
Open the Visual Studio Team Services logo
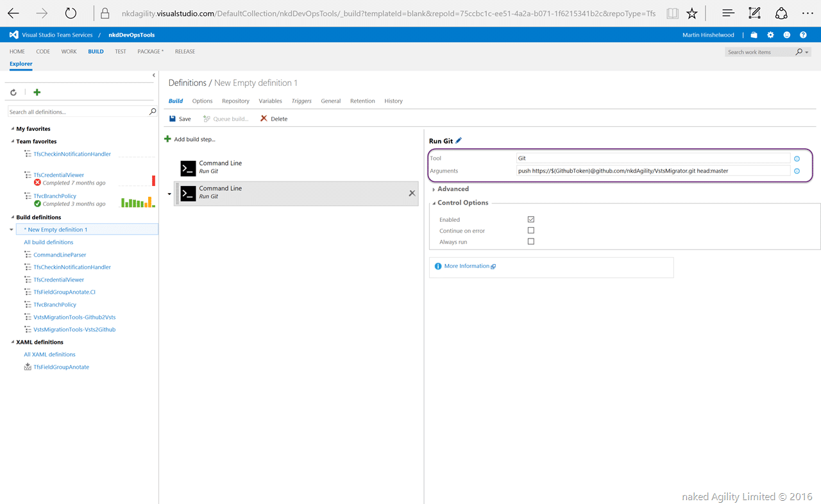pos(13,35)
